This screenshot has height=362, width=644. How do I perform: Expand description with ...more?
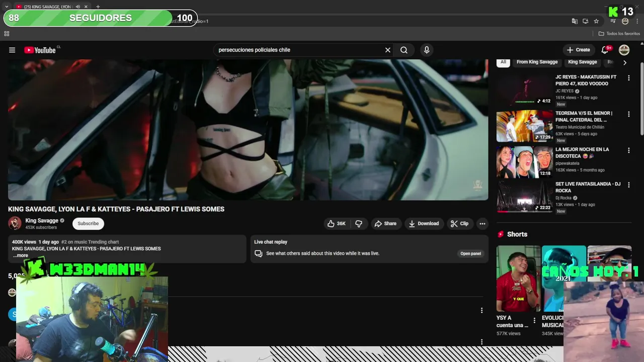point(20,255)
